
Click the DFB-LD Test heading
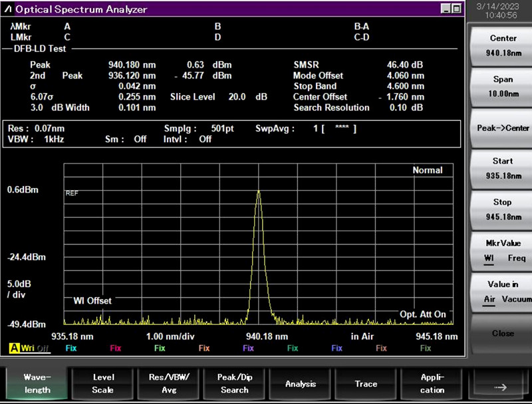tap(40, 49)
